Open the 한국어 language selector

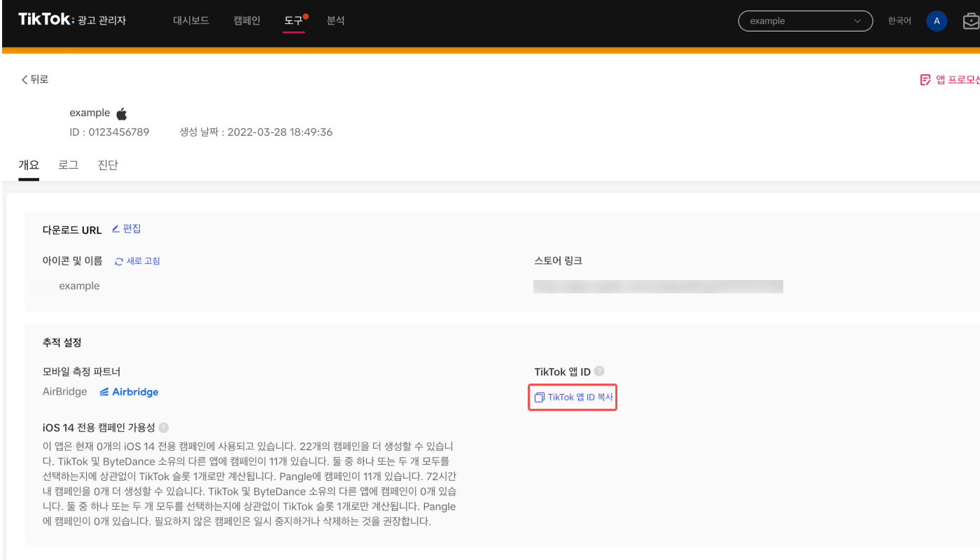899,21
